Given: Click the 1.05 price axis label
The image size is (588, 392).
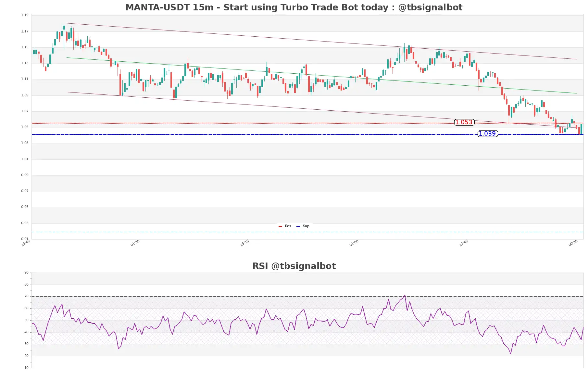Looking at the screenshot, I should tap(25, 127).
